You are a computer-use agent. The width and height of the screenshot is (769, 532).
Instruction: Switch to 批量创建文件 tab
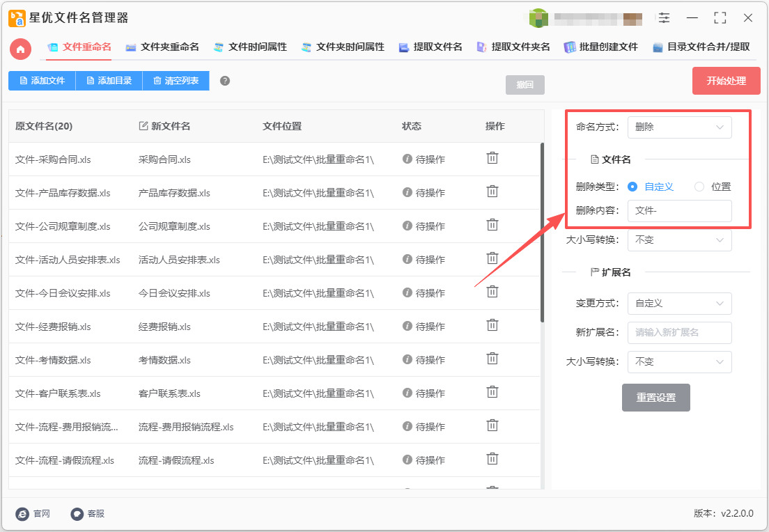coord(601,47)
